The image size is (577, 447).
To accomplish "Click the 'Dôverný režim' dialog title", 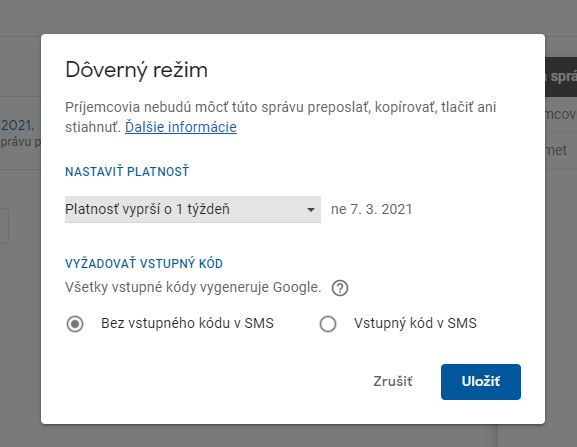I will [x=137, y=70].
